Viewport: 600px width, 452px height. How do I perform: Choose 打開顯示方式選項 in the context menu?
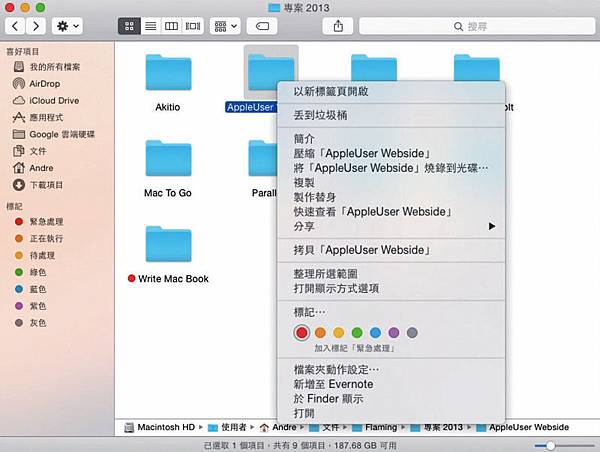pyautogui.click(x=391, y=288)
